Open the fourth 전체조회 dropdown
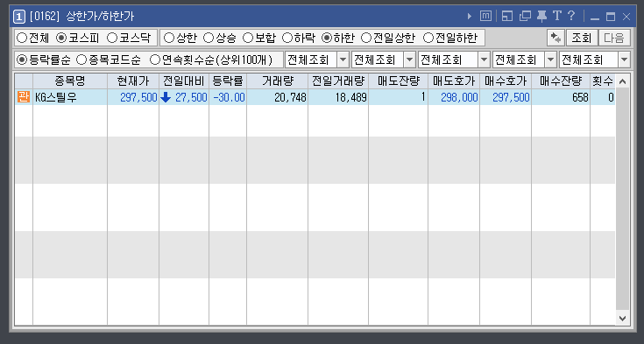 pos(551,60)
